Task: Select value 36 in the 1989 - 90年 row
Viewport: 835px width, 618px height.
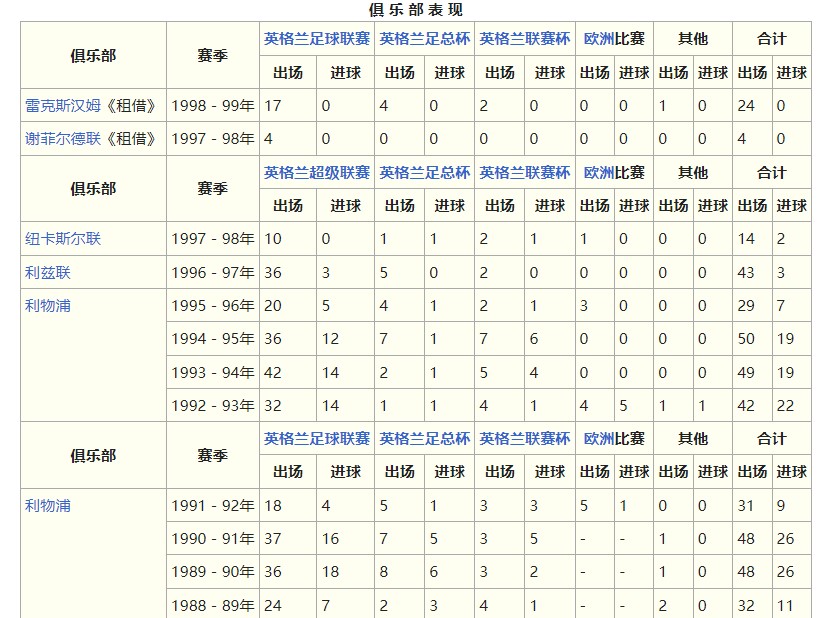Action: coord(273,572)
